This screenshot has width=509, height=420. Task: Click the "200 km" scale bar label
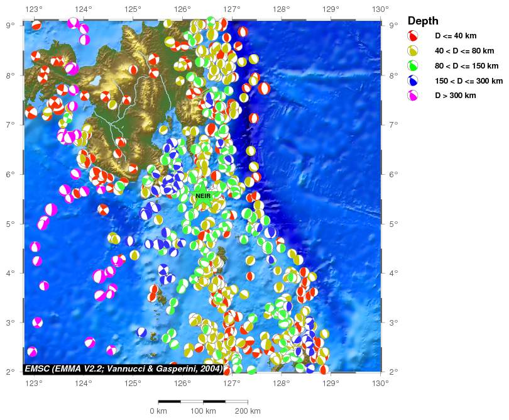click(247, 411)
